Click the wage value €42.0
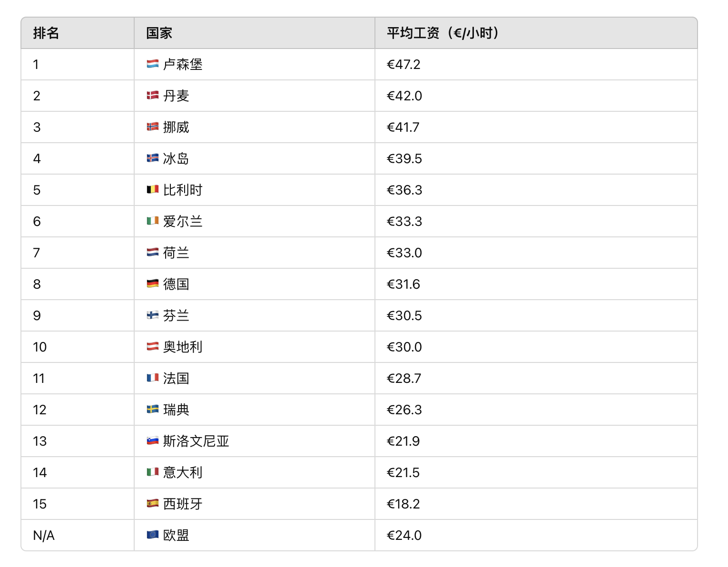 [404, 96]
